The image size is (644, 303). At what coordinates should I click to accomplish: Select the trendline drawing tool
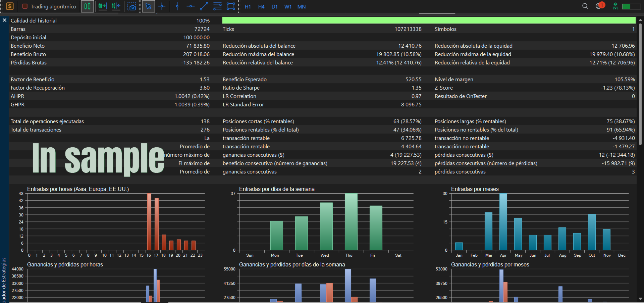tap(204, 6)
